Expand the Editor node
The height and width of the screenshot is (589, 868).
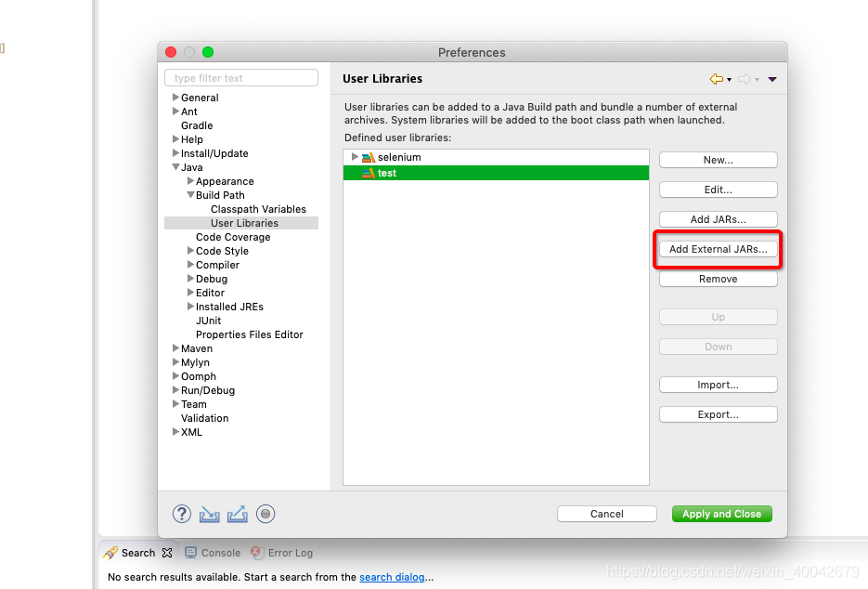[x=190, y=292]
